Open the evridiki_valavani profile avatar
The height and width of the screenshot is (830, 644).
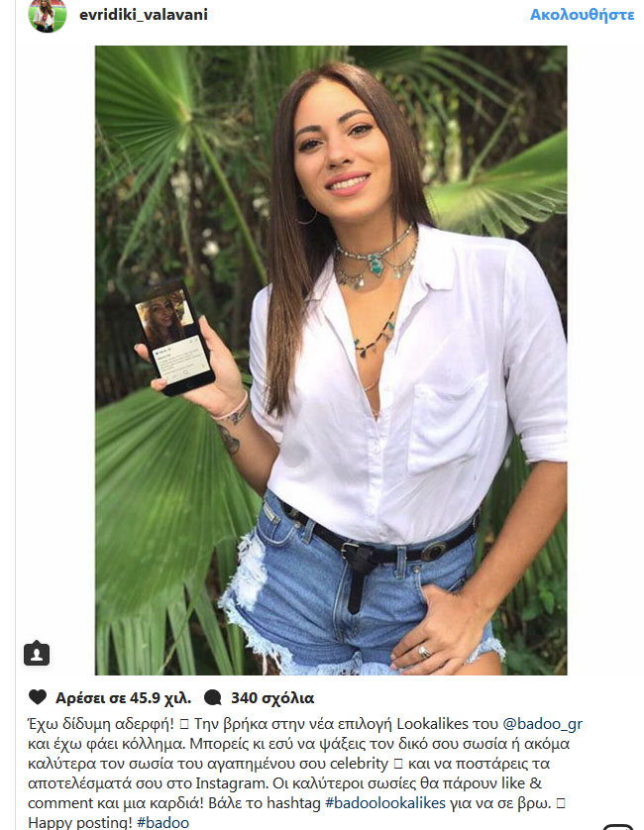tap(48, 14)
